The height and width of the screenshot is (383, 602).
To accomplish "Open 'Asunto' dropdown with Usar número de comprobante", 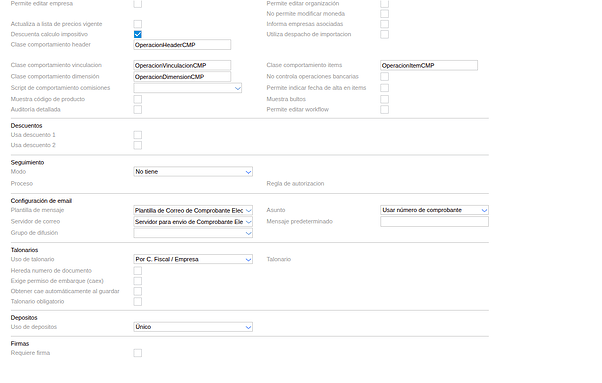I will tap(434, 210).
